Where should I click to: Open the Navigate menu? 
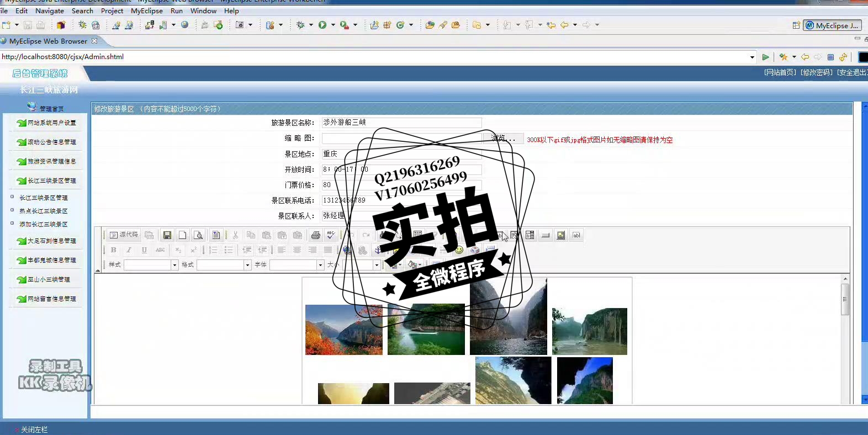click(x=50, y=10)
